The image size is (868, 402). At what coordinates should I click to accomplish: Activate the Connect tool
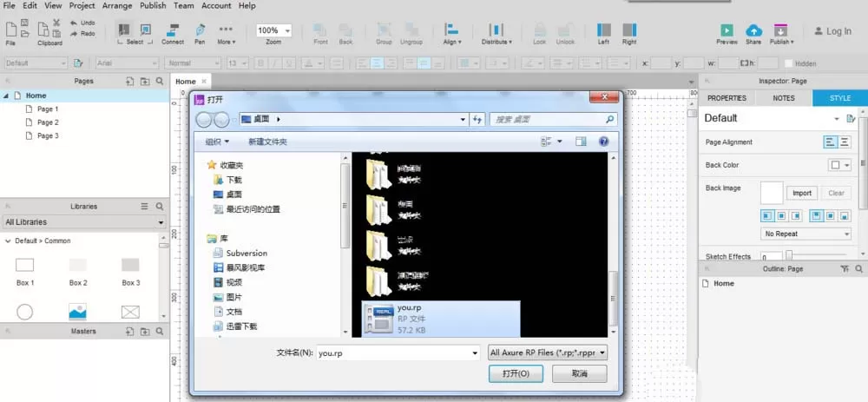pyautogui.click(x=174, y=33)
